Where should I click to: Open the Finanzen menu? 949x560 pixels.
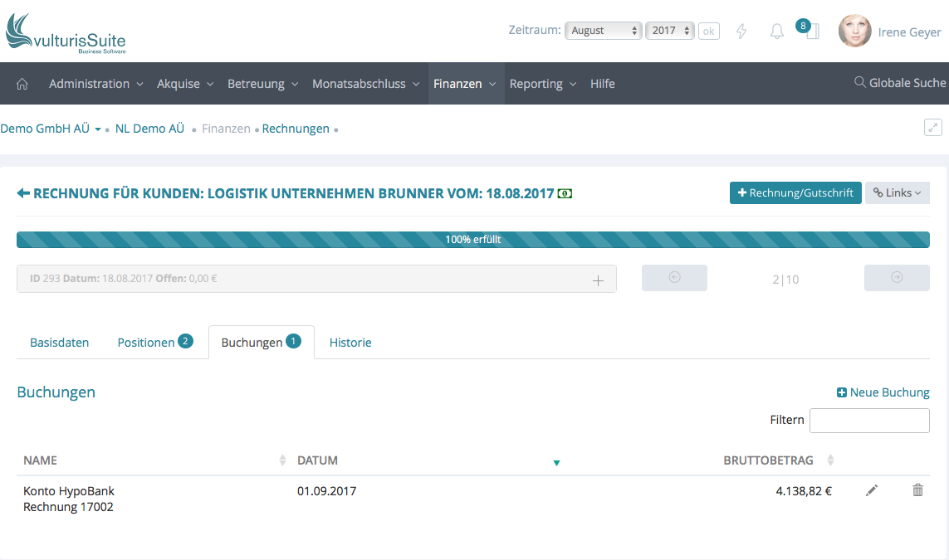pyautogui.click(x=465, y=84)
